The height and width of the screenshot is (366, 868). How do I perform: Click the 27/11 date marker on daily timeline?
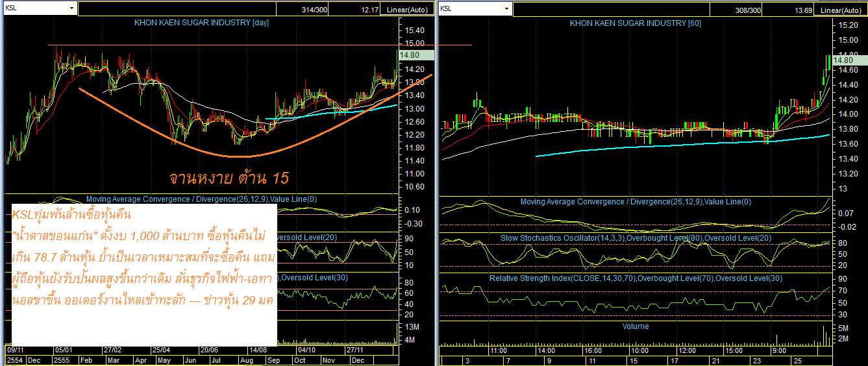354,349
